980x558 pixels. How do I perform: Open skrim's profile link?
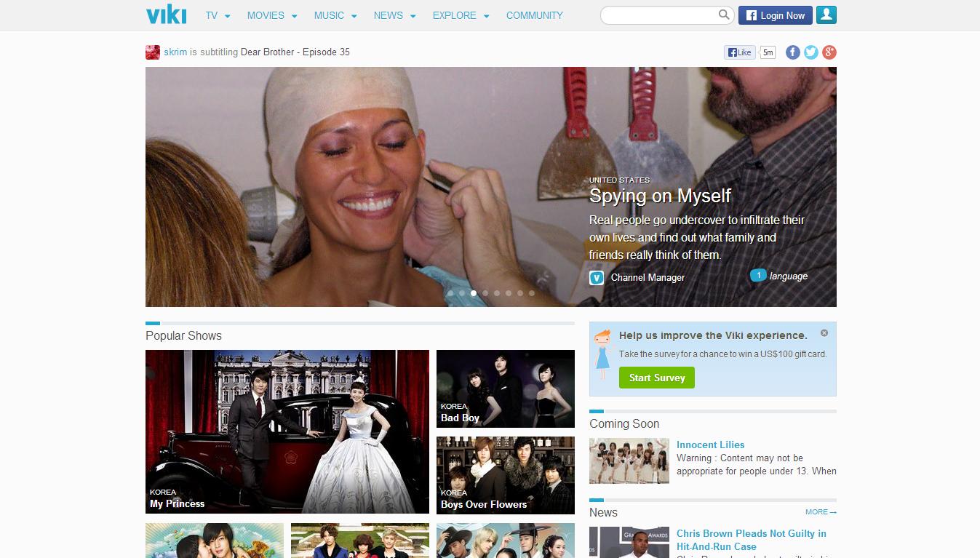point(175,52)
